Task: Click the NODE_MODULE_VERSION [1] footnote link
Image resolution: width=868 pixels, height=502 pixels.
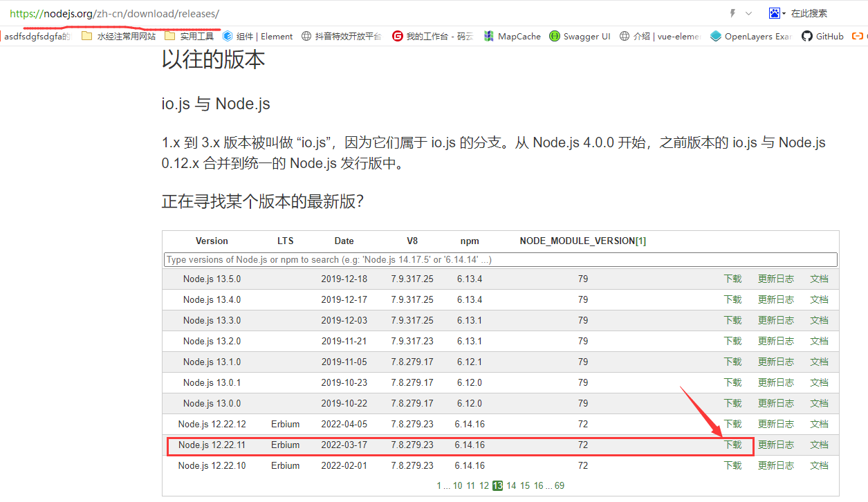Action: coord(640,241)
